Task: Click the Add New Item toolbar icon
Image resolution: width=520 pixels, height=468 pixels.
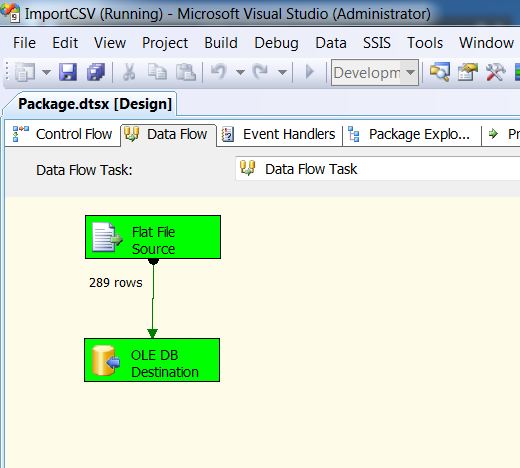Action: click(25, 72)
